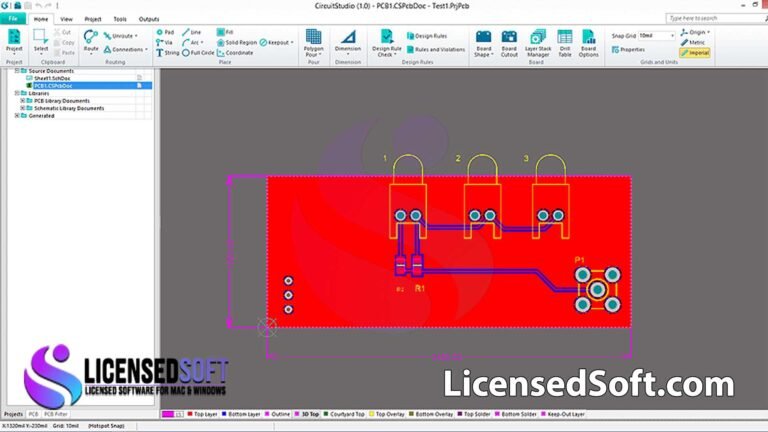Click the Polygon Pour tool
The height and width of the screenshot is (432, 768).
313,42
